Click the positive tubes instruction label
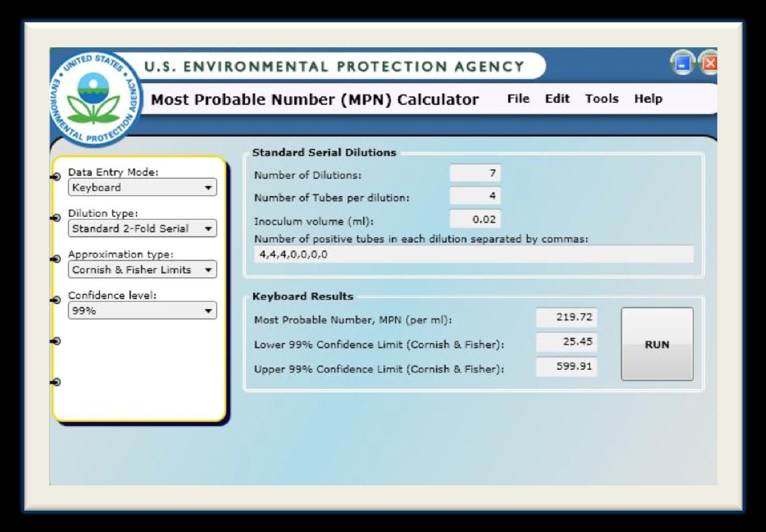This screenshot has width=766, height=532. (x=421, y=239)
